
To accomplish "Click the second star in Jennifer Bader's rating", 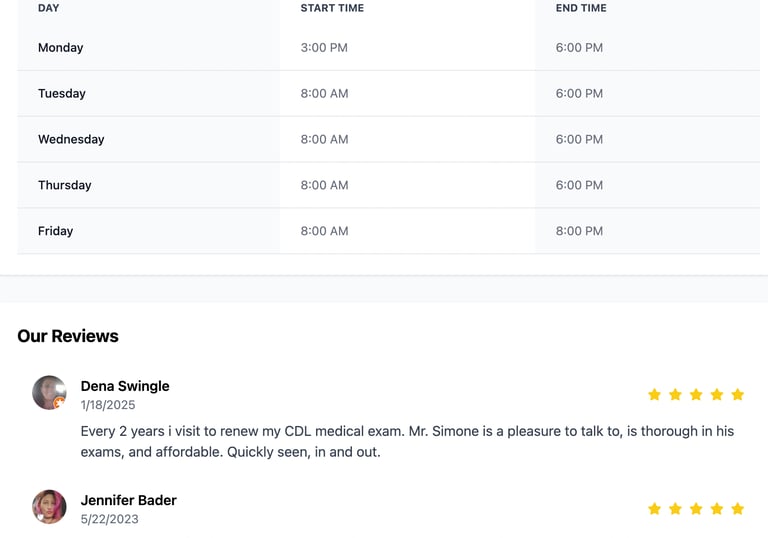I will [675, 509].
